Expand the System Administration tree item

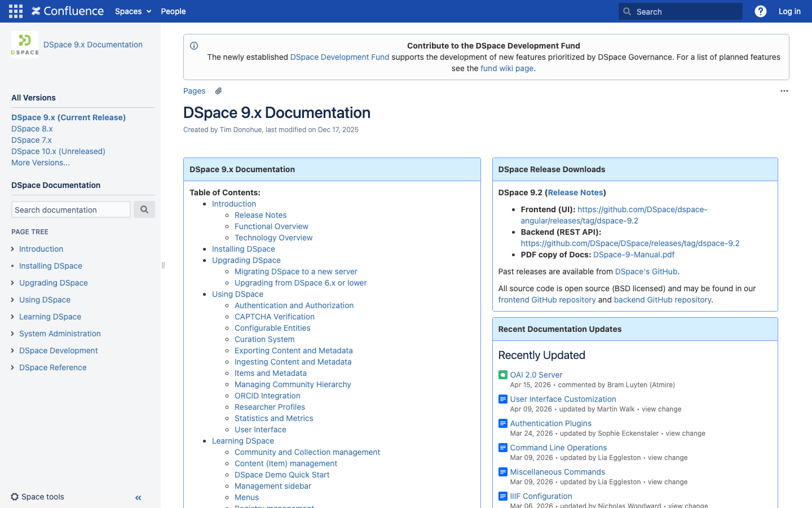[x=12, y=334]
